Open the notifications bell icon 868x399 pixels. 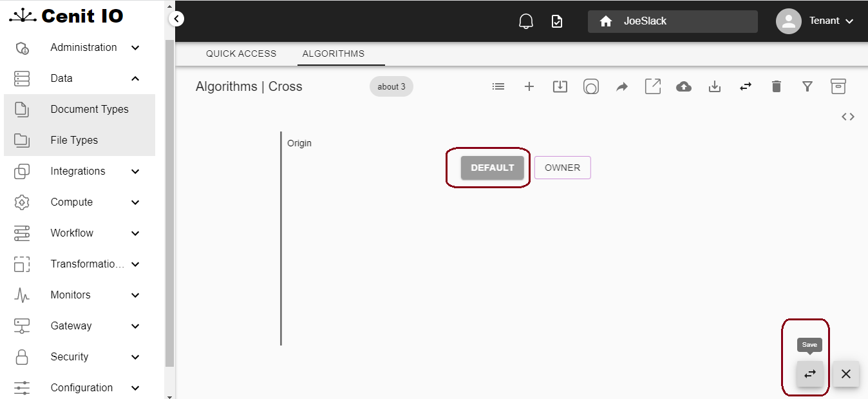[x=525, y=21]
